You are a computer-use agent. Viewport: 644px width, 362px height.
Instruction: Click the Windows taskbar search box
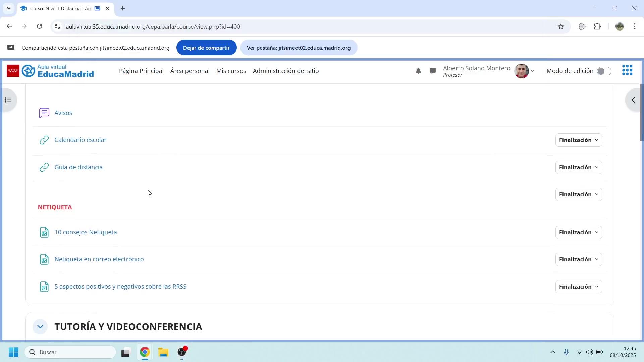[70, 352]
